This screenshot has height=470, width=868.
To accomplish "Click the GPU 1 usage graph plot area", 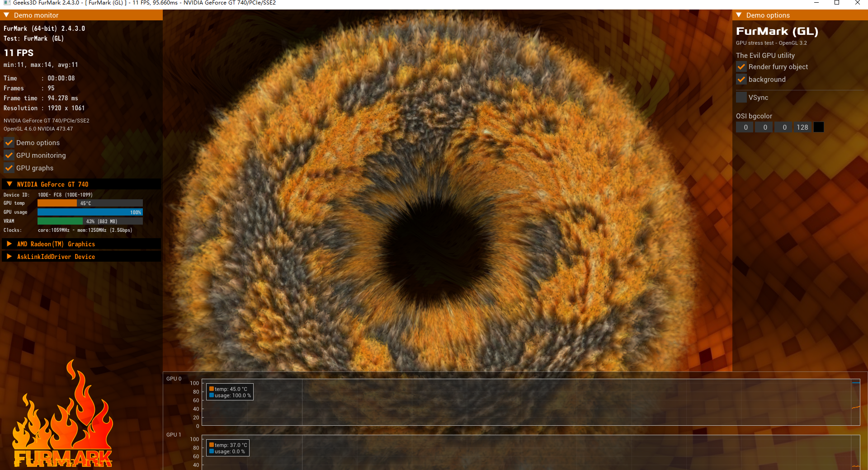I will (531, 452).
